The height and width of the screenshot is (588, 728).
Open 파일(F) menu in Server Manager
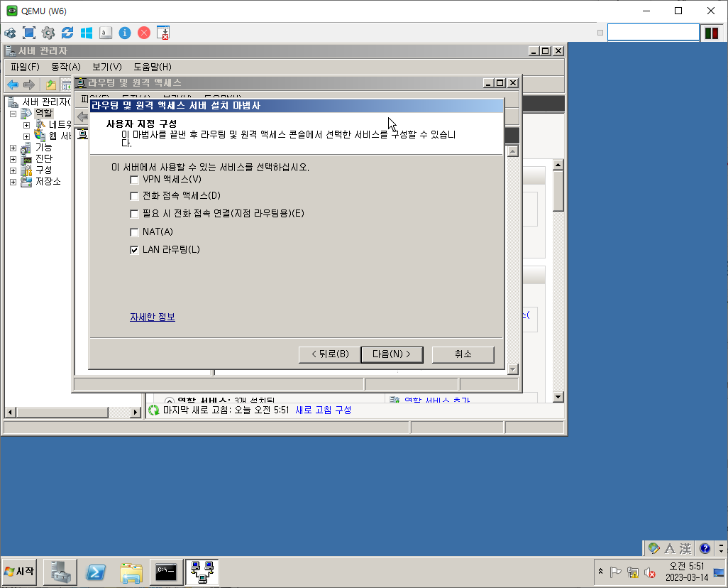(25, 67)
